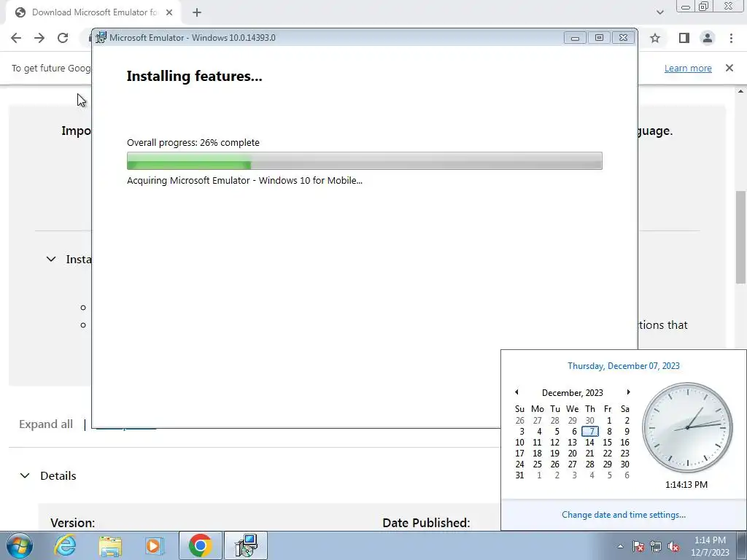747x560 pixels.
Task: Select January 6 in the calendar
Action: 625,475
